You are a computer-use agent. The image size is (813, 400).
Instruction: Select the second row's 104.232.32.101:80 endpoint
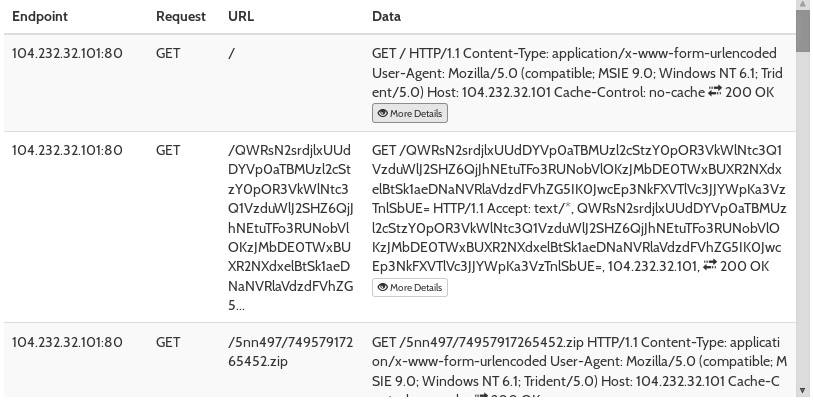click(x=67, y=151)
